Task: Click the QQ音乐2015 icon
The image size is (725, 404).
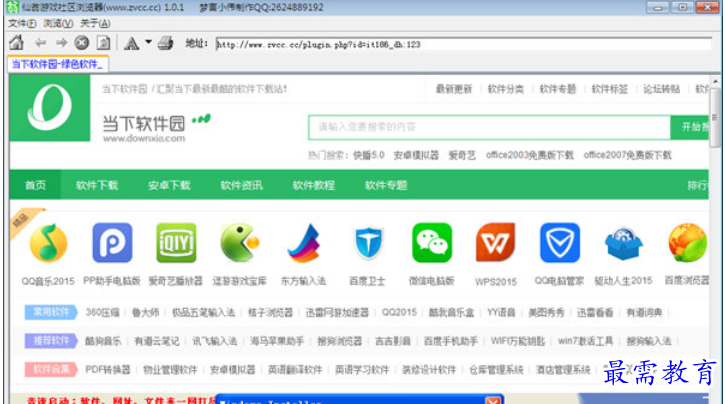Action: tap(49, 243)
